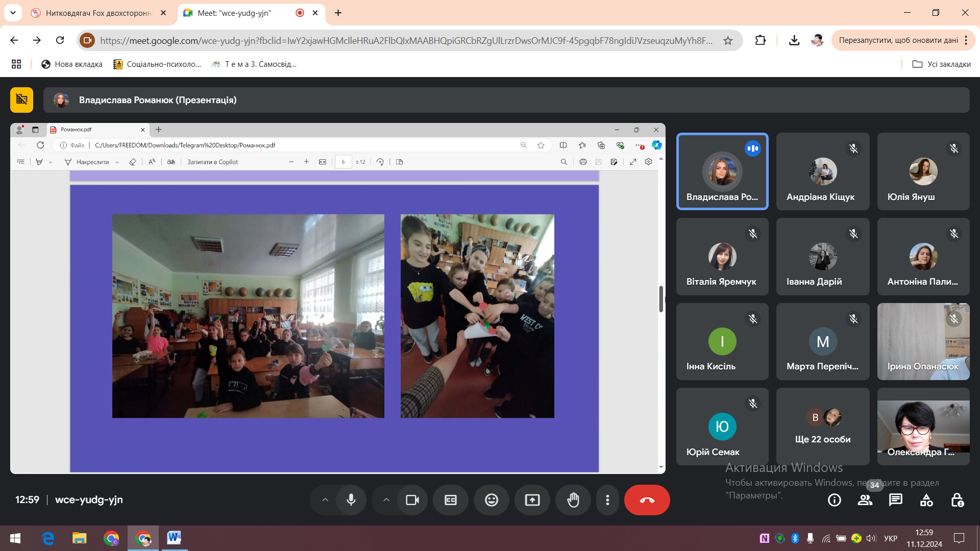Open the meeting details info icon

click(x=835, y=500)
